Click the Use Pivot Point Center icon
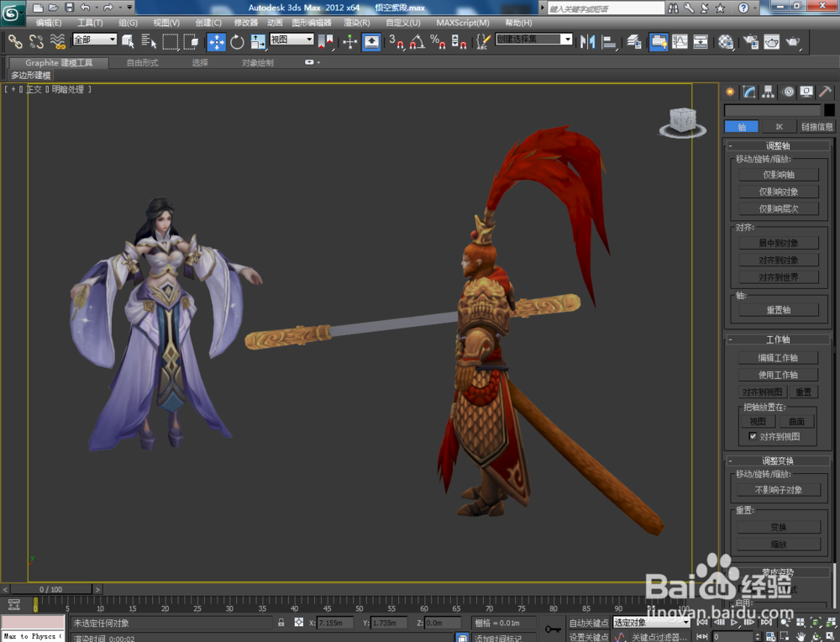840x642 pixels. [325, 41]
